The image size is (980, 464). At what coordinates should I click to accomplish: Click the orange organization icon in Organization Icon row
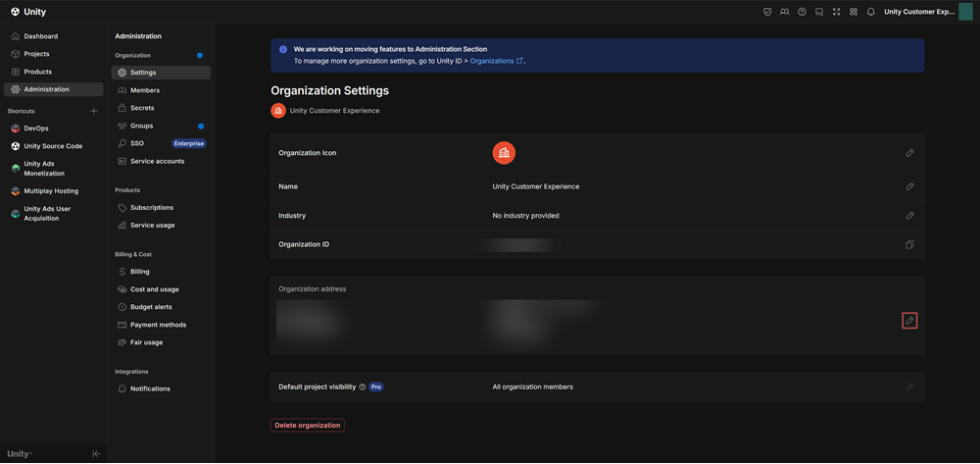(504, 153)
